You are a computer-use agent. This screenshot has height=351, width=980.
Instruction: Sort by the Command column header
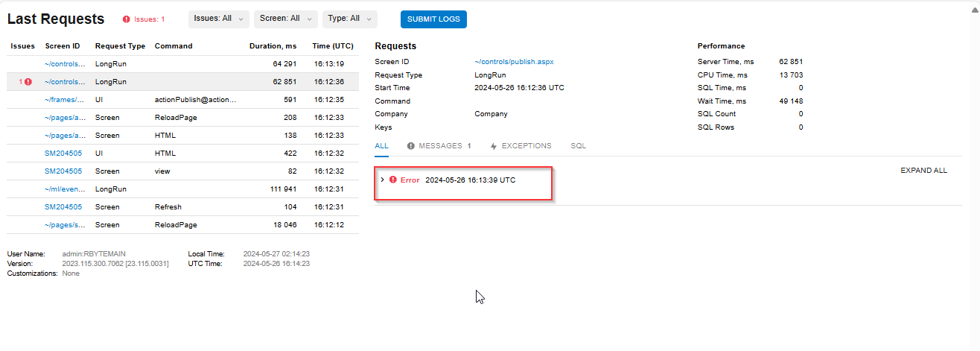174,46
